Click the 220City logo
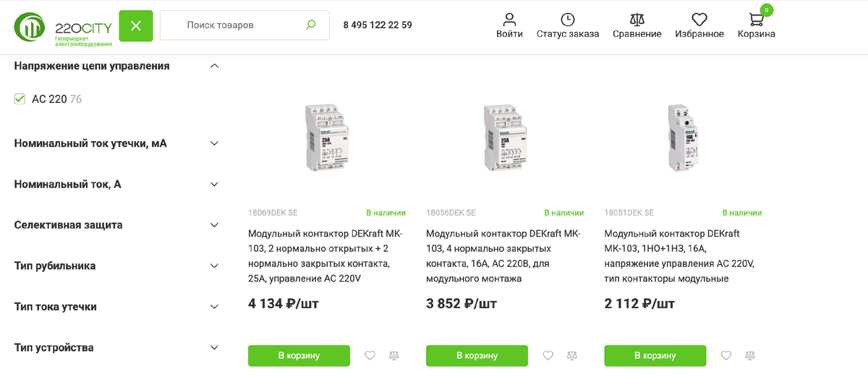Screen dimensions: 868x377 [62, 27]
